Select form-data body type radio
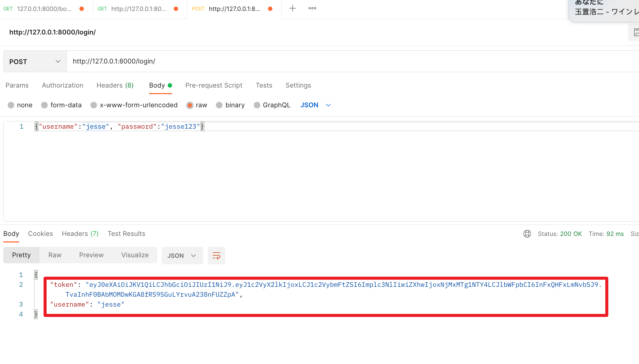The width and height of the screenshot is (639, 364). pyautogui.click(x=44, y=105)
